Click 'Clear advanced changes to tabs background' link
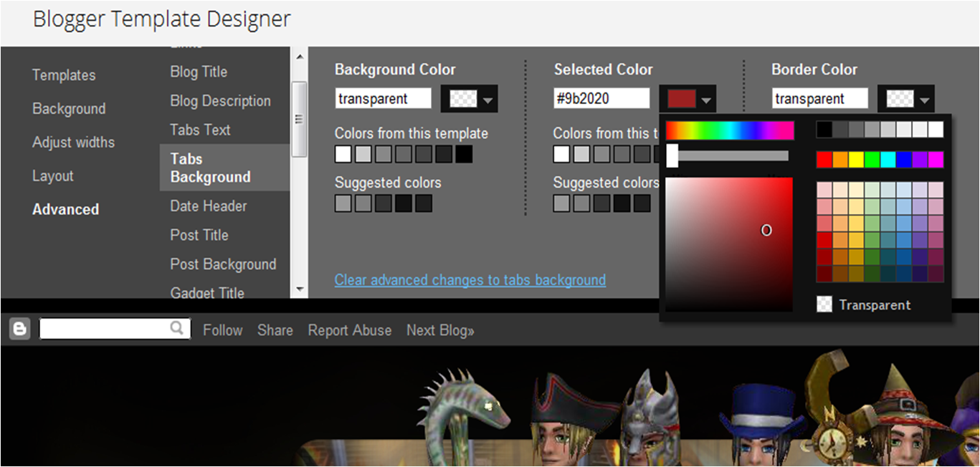This screenshot has width=980, height=467. point(470,280)
